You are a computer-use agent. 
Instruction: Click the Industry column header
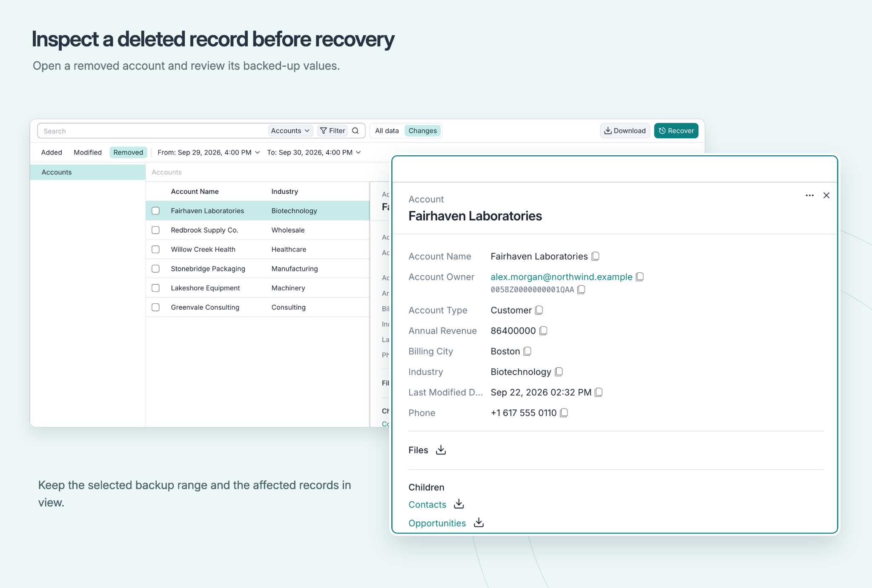pos(285,191)
